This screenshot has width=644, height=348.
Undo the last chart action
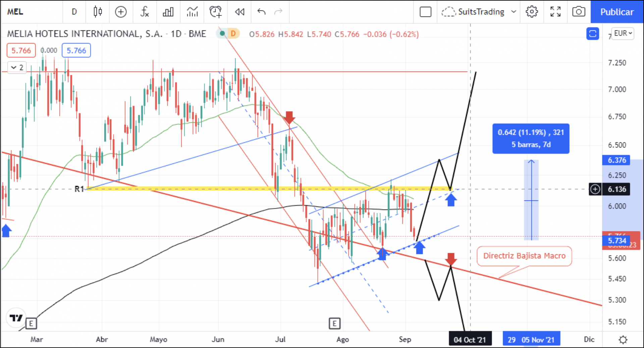click(261, 12)
